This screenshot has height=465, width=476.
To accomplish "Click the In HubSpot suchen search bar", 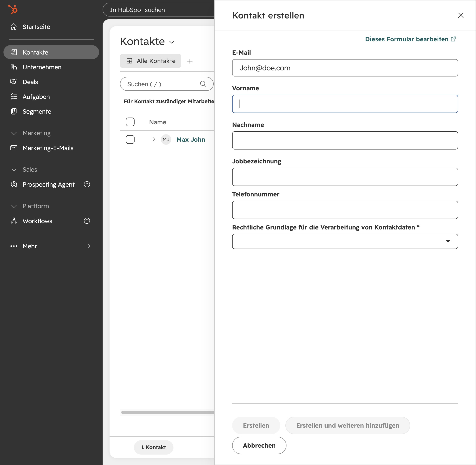I will point(158,10).
